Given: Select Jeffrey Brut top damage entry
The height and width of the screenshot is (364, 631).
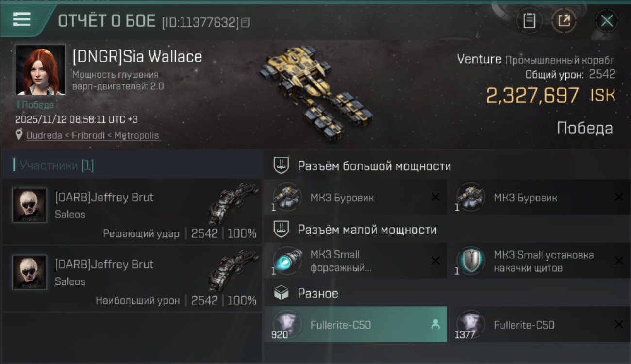Looking at the screenshot, I should click(132, 278).
